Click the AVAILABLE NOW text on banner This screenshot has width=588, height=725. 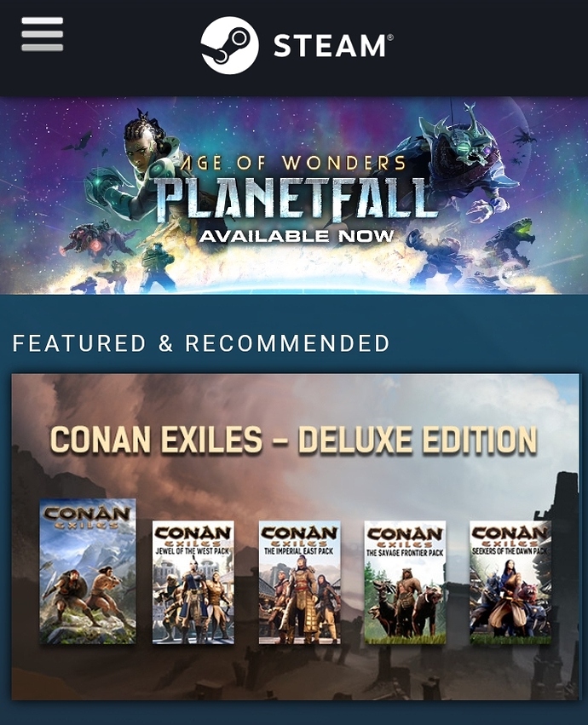pos(297,236)
